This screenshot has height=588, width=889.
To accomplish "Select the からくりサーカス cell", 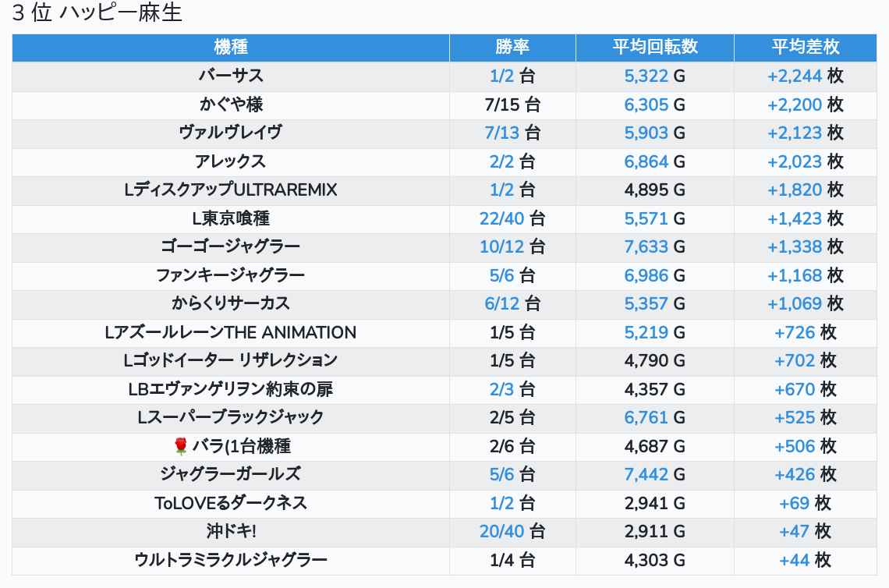I will click(231, 304).
